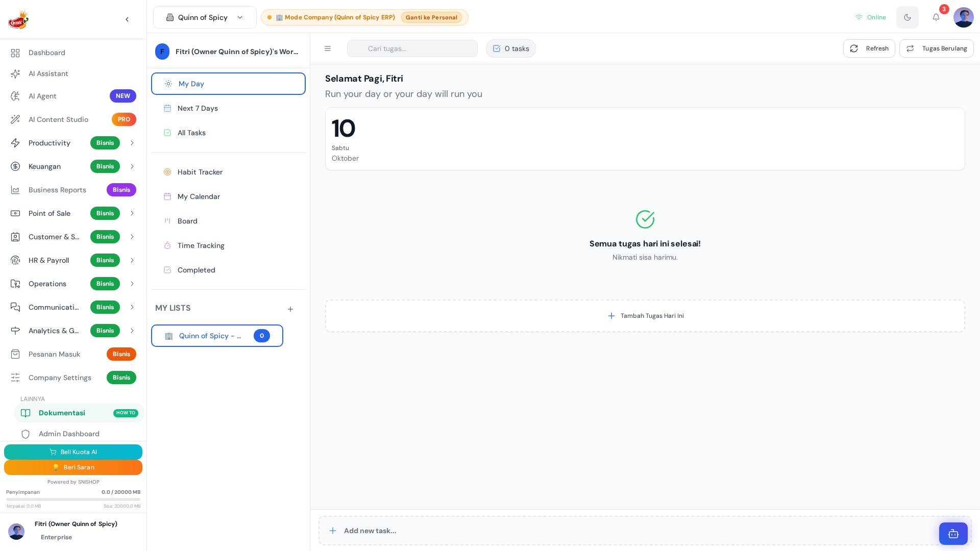Expand the HR & Payroll chevron
The image size is (980, 551).
(132, 260)
